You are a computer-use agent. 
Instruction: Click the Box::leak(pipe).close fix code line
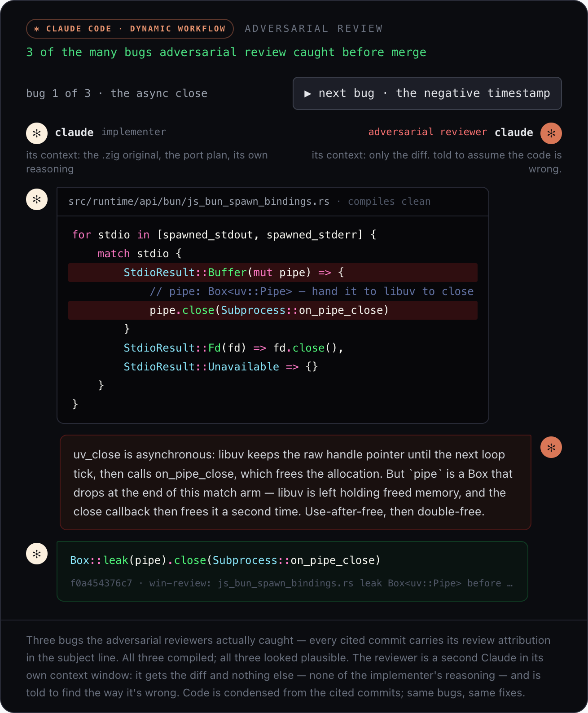pos(225,560)
